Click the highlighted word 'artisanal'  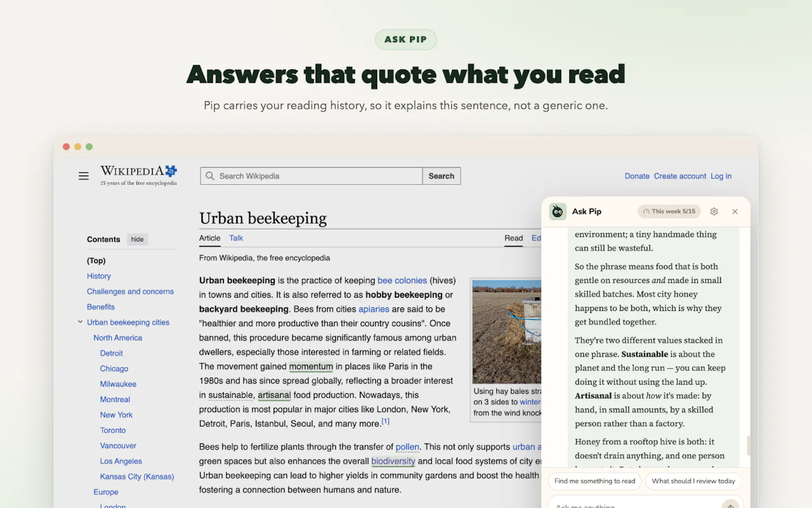coord(274,395)
